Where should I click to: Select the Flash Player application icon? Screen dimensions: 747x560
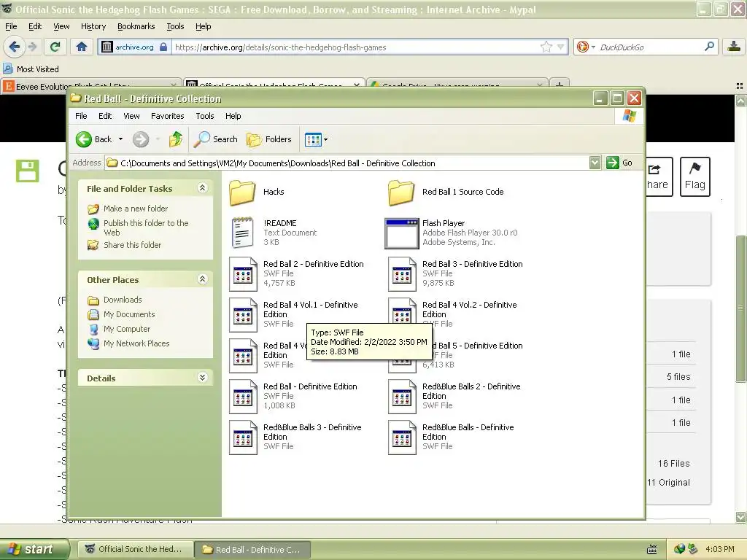click(401, 233)
